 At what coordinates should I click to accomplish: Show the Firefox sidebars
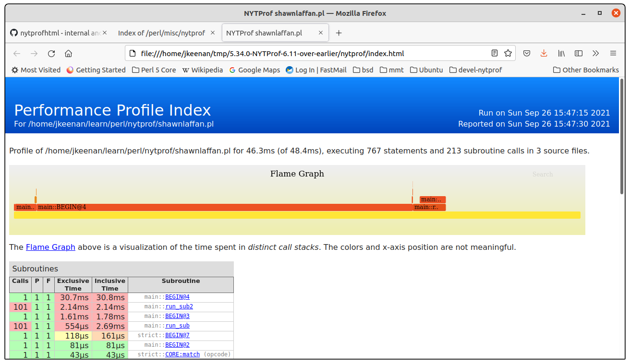pos(579,53)
